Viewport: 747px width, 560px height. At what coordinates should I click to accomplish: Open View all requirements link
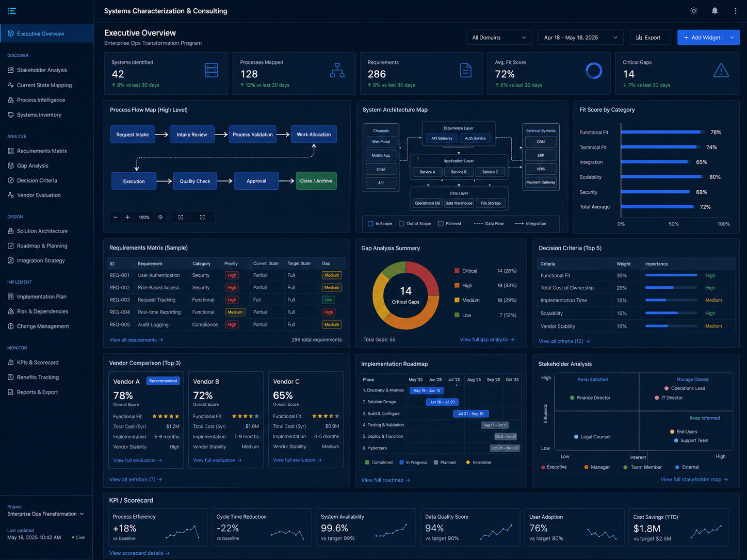click(x=136, y=340)
